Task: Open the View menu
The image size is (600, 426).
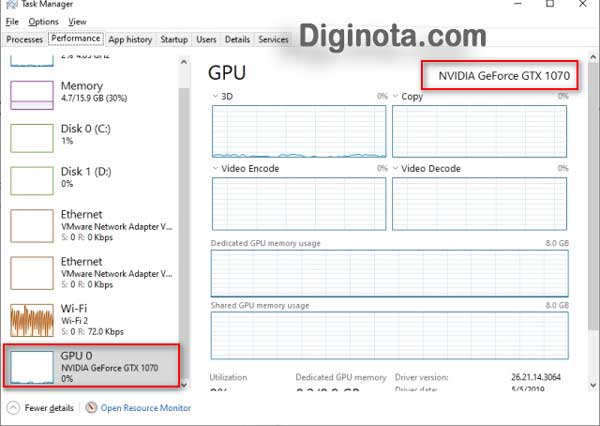Action: pyautogui.click(x=77, y=22)
